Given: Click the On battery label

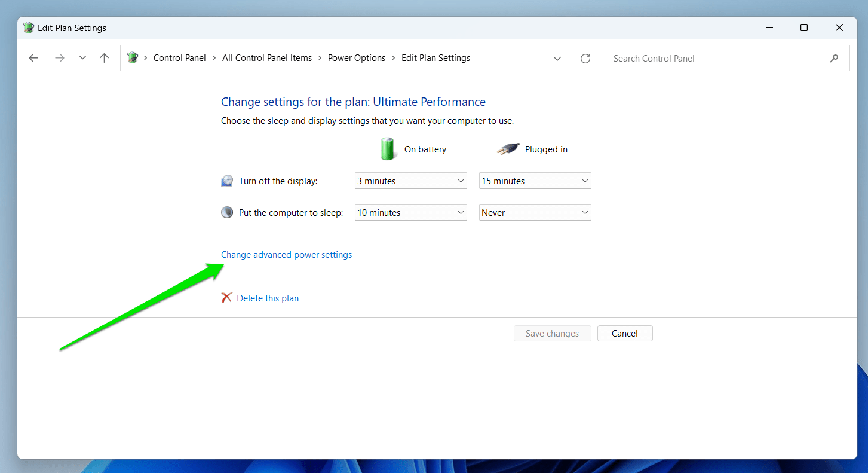Looking at the screenshot, I should 425,149.
